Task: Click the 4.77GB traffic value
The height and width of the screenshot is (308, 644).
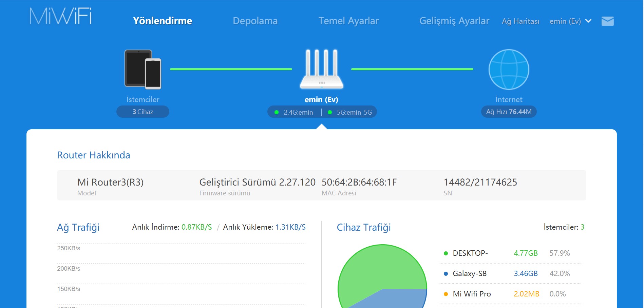Action: click(526, 253)
